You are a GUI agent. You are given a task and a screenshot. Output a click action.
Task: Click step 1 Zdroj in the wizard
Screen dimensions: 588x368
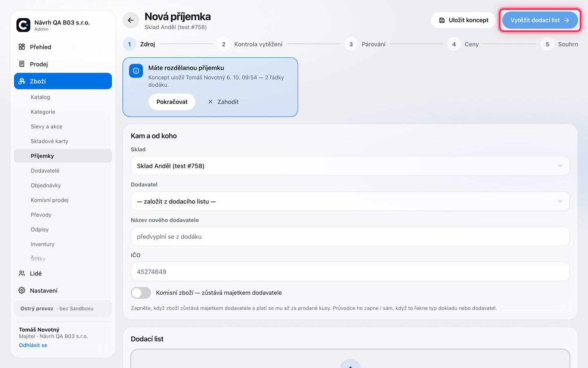coord(139,44)
